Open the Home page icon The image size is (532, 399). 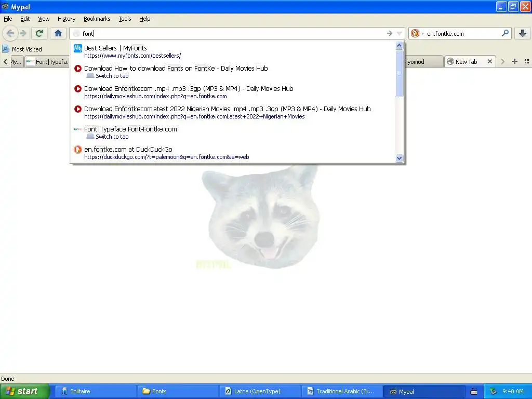pyautogui.click(x=58, y=33)
